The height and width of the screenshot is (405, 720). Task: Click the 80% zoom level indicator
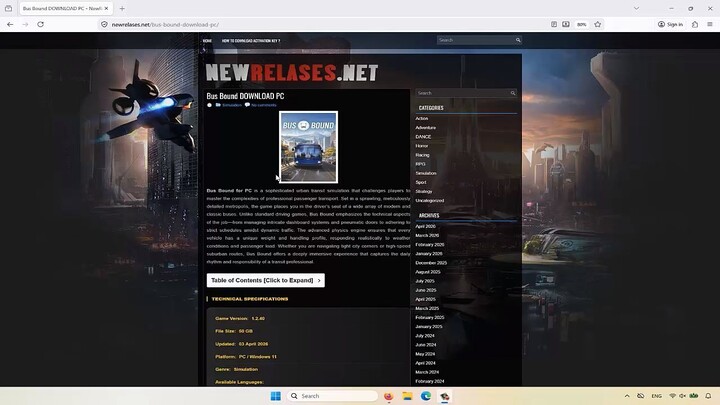click(x=582, y=24)
